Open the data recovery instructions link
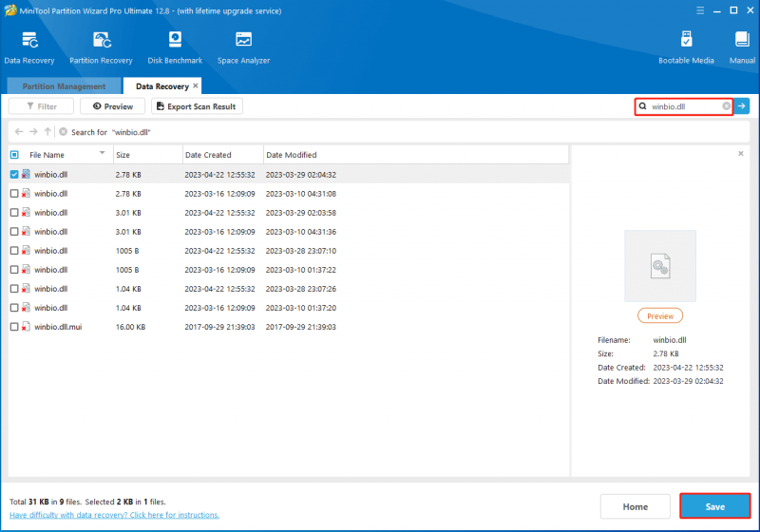Viewport: 760px width, 532px height. tap(114, 515)
